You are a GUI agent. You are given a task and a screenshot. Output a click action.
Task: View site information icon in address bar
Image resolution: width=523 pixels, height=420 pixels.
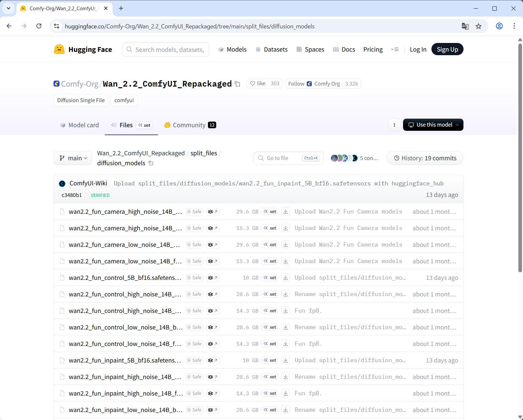pyautogui.click(x=57, y=26)
